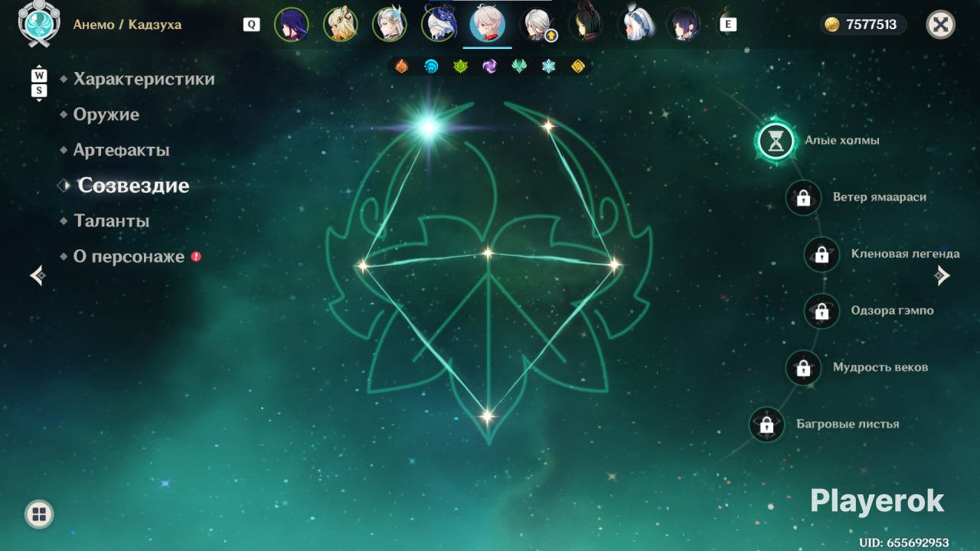The height and width of the screenshot is (551, 980).
Task: Select the dark navy-haired character portrait
Action: [x=684, y=24]
